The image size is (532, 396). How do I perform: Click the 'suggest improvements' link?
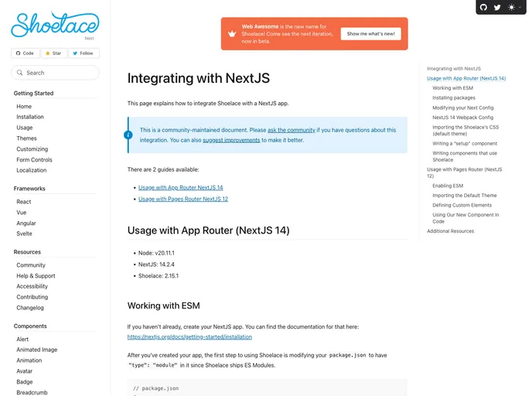(231, 140)
